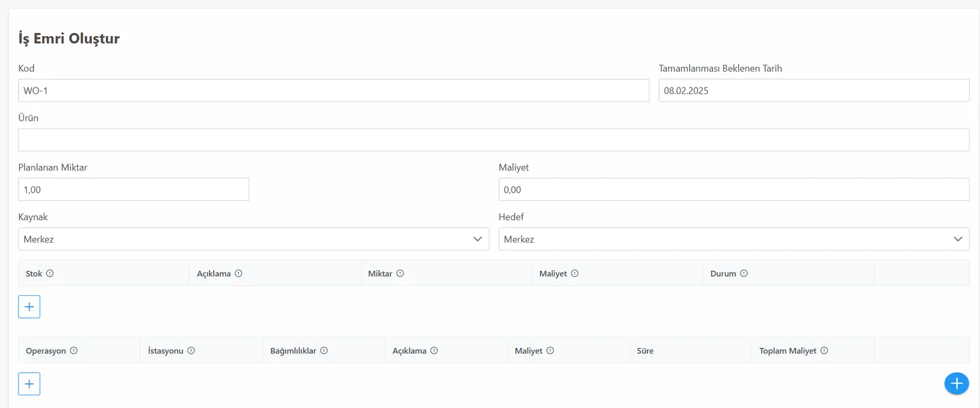Click the Planlanan Miktar field
This screenshot has height=408, width=980.
(x=134, y=189)
